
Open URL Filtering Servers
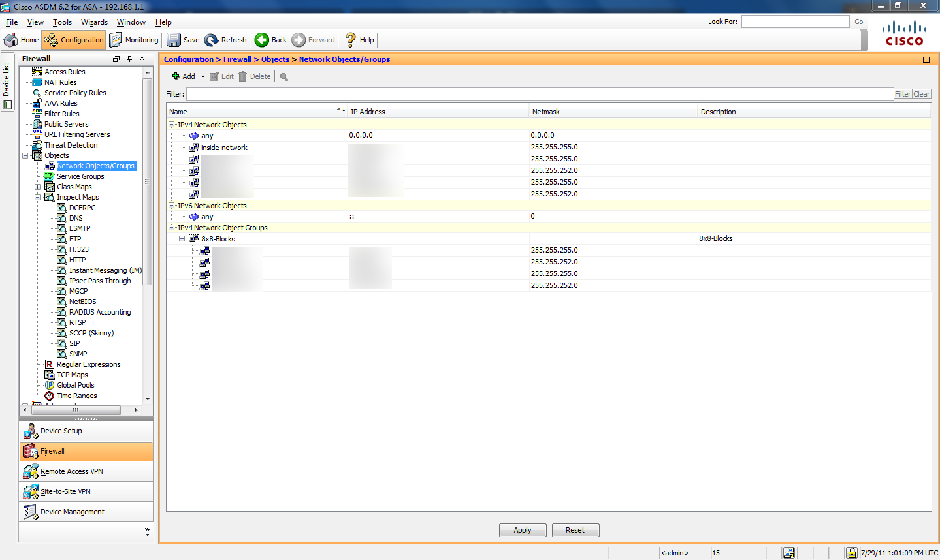click(77, 134)
